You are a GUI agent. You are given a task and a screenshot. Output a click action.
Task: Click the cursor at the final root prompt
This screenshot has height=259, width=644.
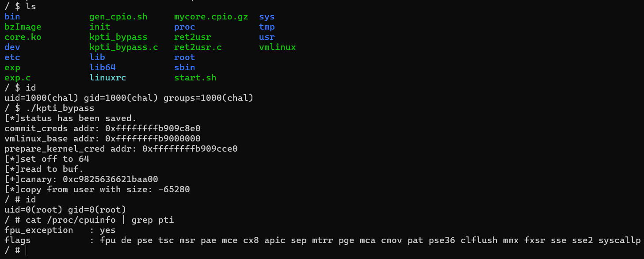coord(26,251)
